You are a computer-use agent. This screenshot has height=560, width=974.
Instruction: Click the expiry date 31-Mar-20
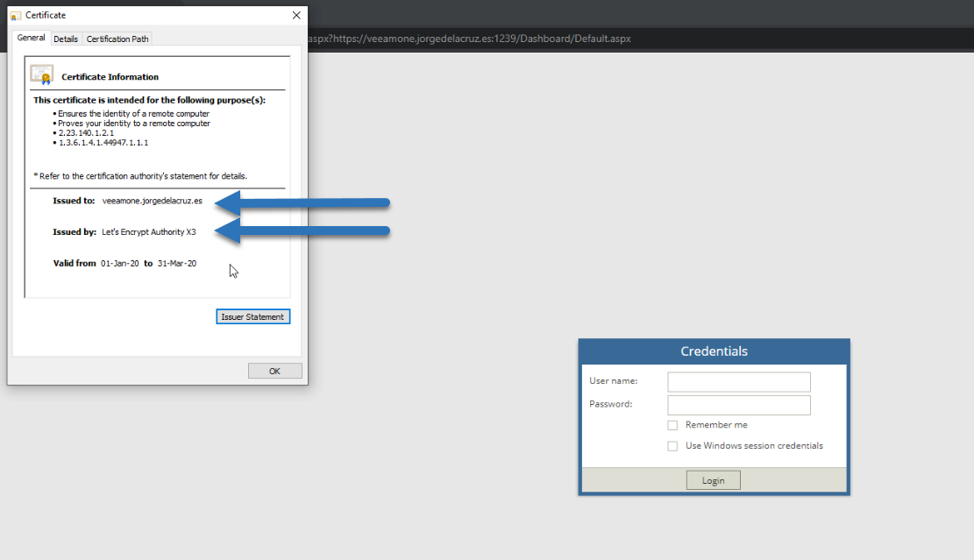[x=177, y=263]
